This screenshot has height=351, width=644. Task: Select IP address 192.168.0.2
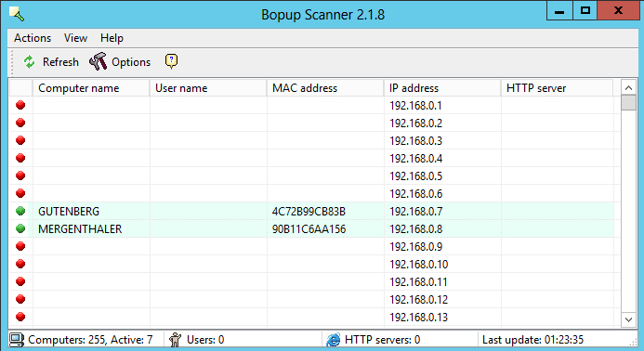[x=415, y=123]
